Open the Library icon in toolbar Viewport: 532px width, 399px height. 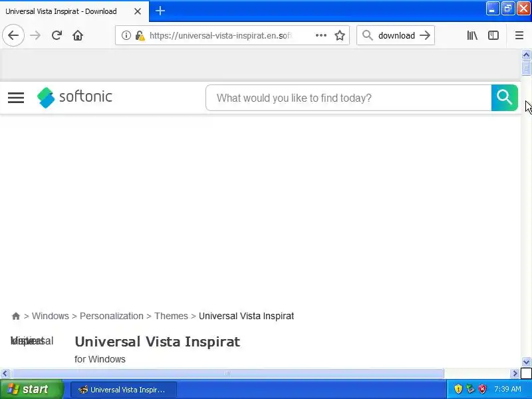[472, 35]
